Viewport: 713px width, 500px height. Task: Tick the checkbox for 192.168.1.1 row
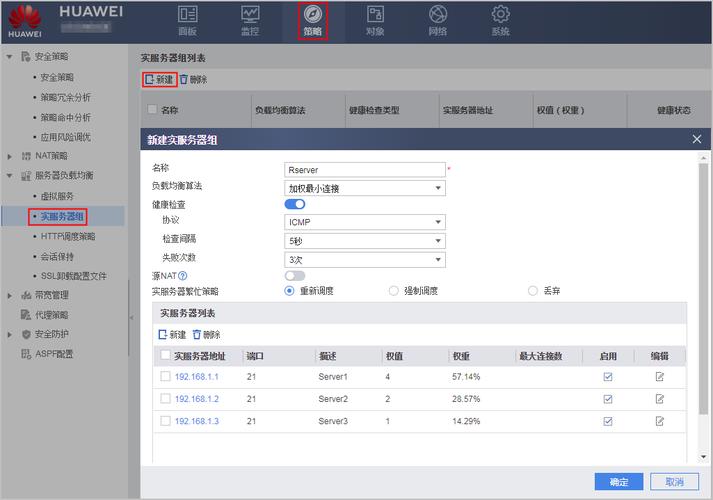(166, 376)
